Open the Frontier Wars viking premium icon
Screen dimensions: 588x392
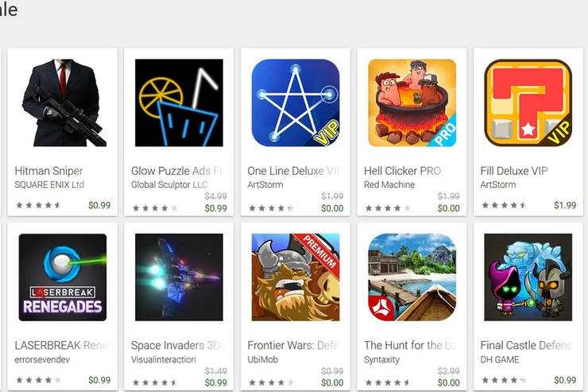tap(296, 278)
